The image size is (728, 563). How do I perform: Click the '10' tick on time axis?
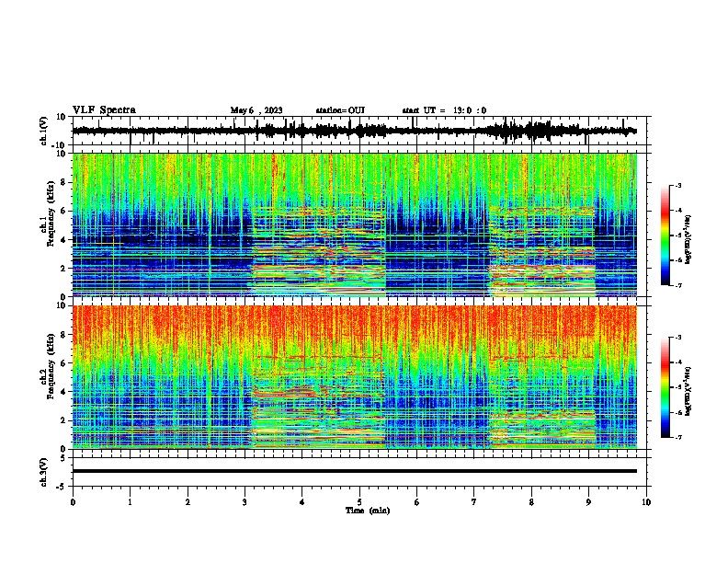646,502
